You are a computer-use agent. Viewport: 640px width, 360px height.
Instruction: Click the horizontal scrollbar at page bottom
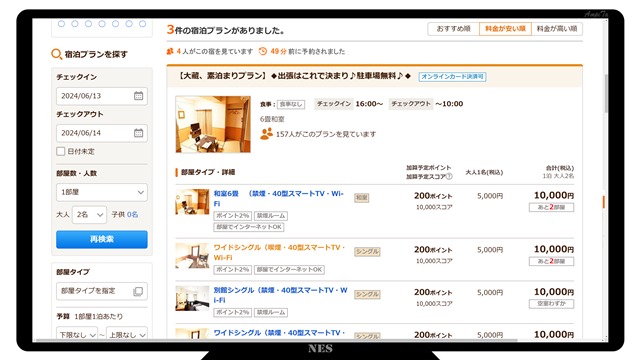tap(277, 340)
